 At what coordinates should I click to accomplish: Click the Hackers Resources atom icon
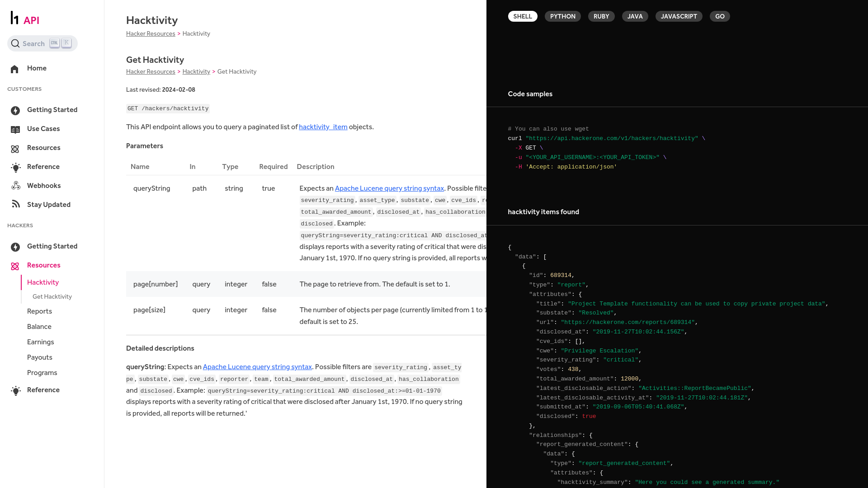coord(15,266)
